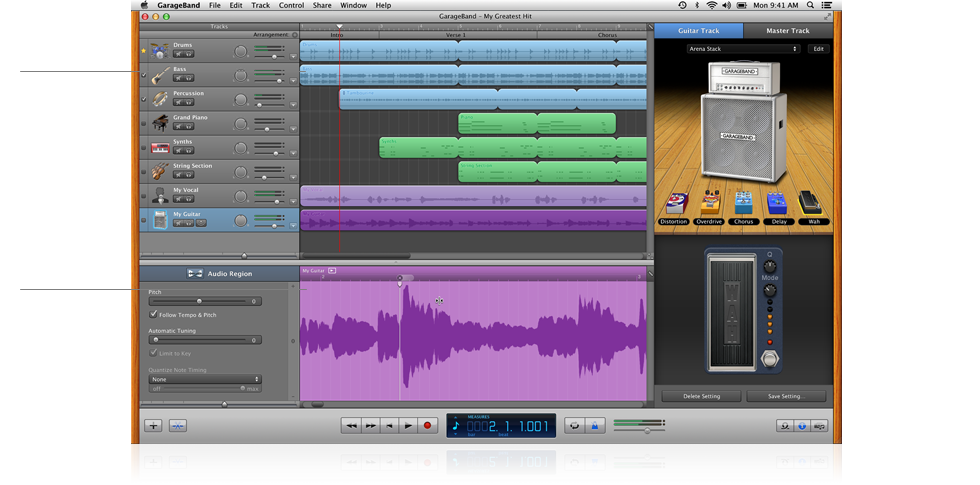The height and width of the screenshot is (485, 980).
Task: Select the Distortion stompbox pedal
Action: (674, 204)
